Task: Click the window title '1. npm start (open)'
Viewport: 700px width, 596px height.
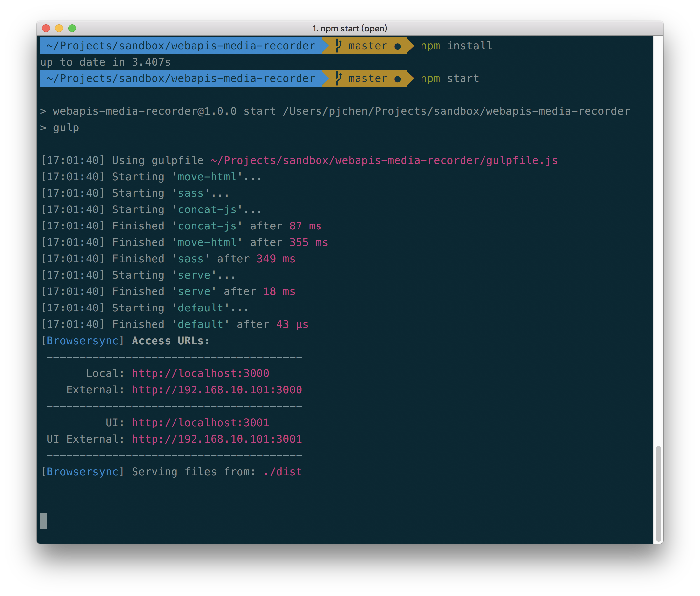Action: coord(350,29)
